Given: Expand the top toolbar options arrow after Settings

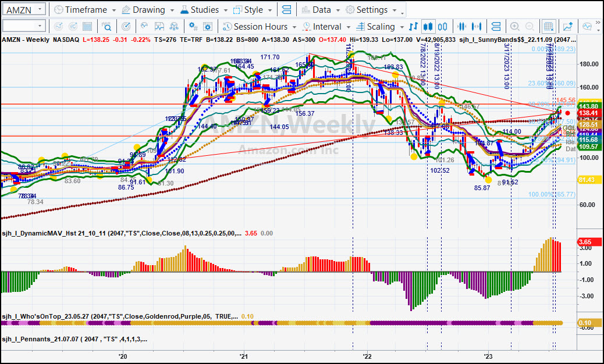Looking at the screenshot, I should pos(402,13).
